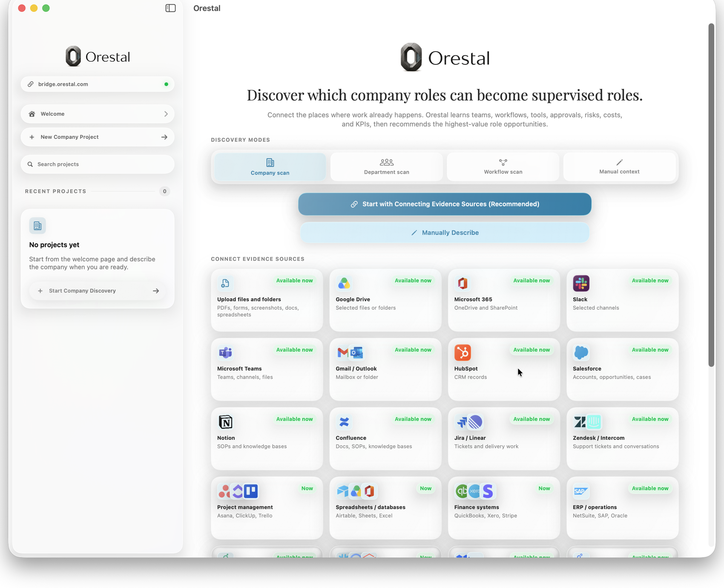Click the Linear icon in Jira / Linear card
724x588 pixels.
[x=475, y=422]
